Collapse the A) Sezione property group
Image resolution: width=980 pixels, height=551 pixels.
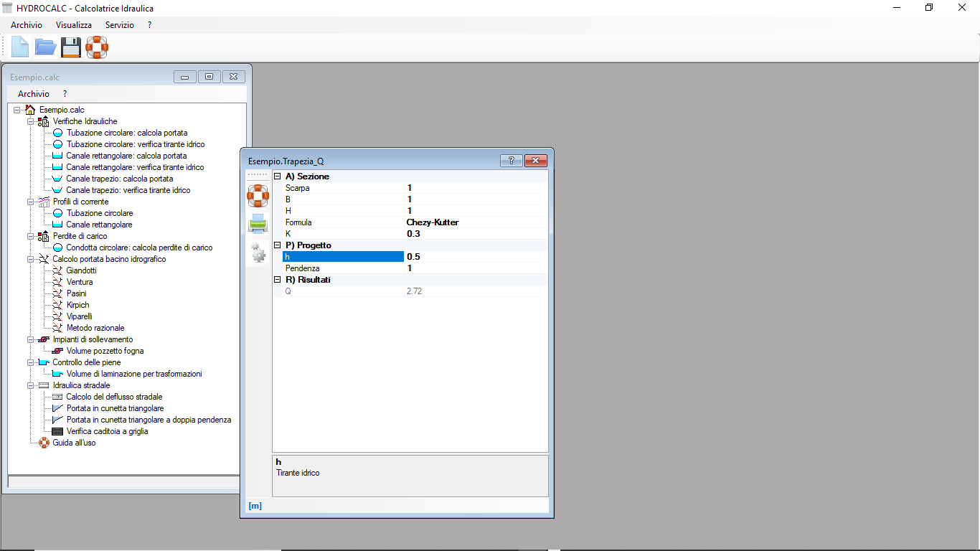point(278,176)
